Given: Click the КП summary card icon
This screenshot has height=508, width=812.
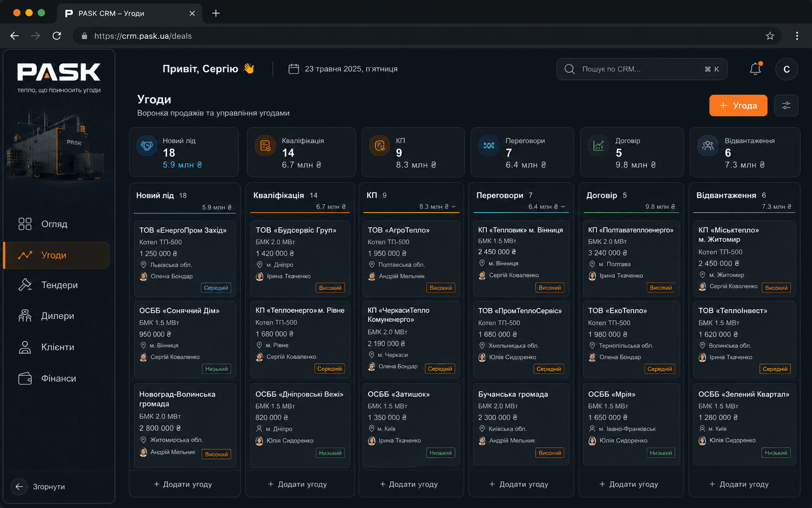Looking at the screenshot, I should (x=379, y=146).
